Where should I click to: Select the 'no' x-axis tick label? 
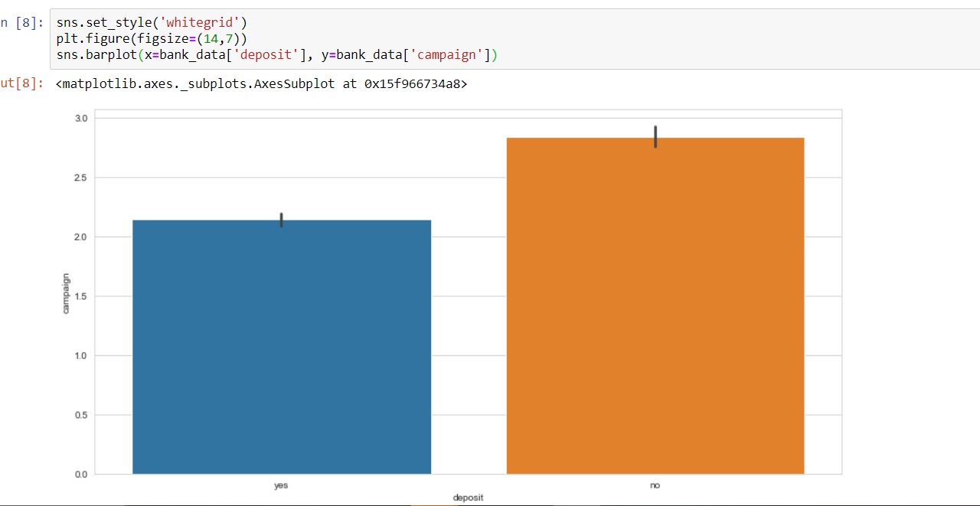pyautogui.click(x=655, y=485)
